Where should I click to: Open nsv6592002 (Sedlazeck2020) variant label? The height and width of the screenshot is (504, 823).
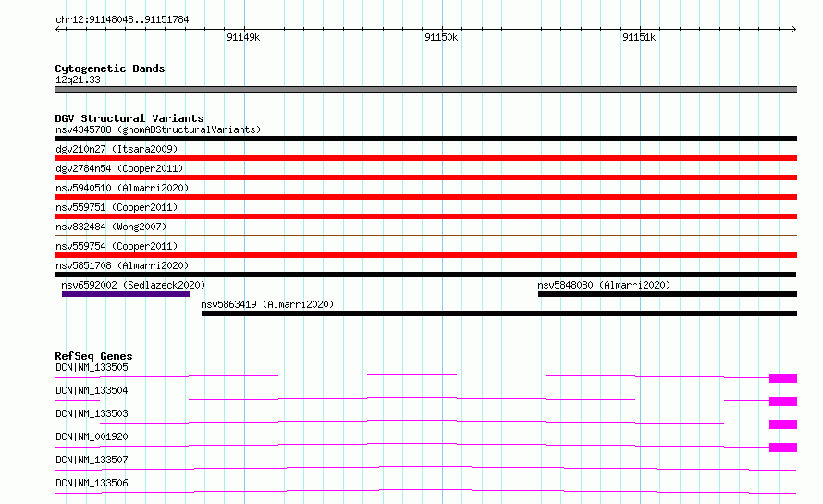(133, 285)
